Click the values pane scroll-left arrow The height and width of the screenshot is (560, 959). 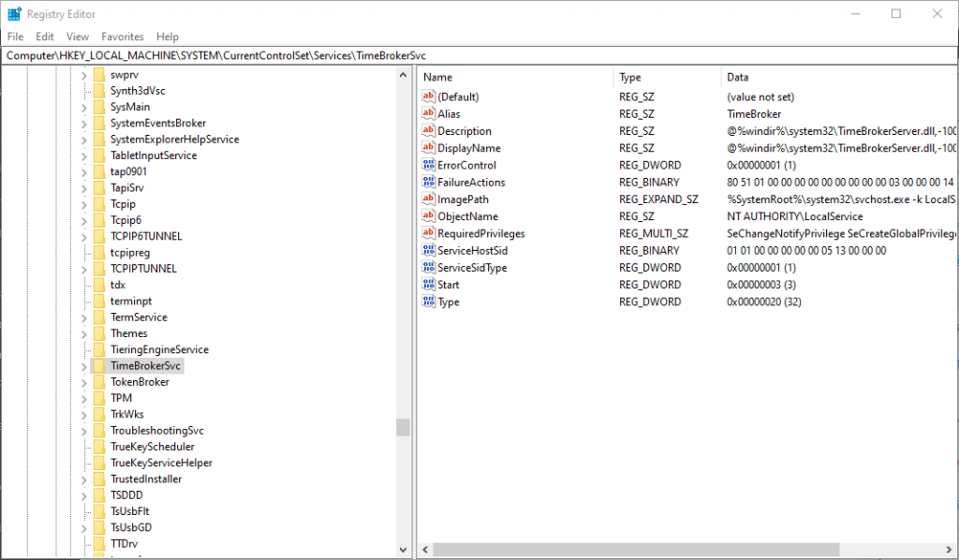point(426,550)
